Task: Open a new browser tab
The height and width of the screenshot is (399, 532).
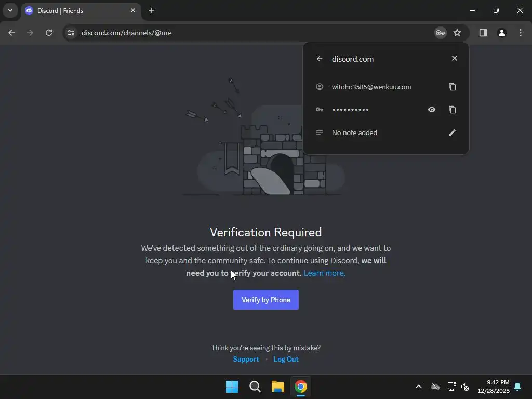Action: tap(152, 10)
